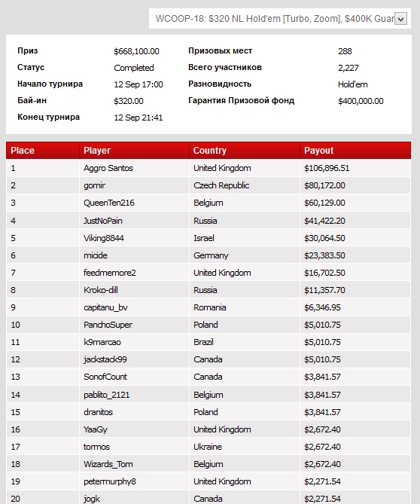420x504 pixels.
Task: Select the pablito_2121 player row
Action: 208,395
